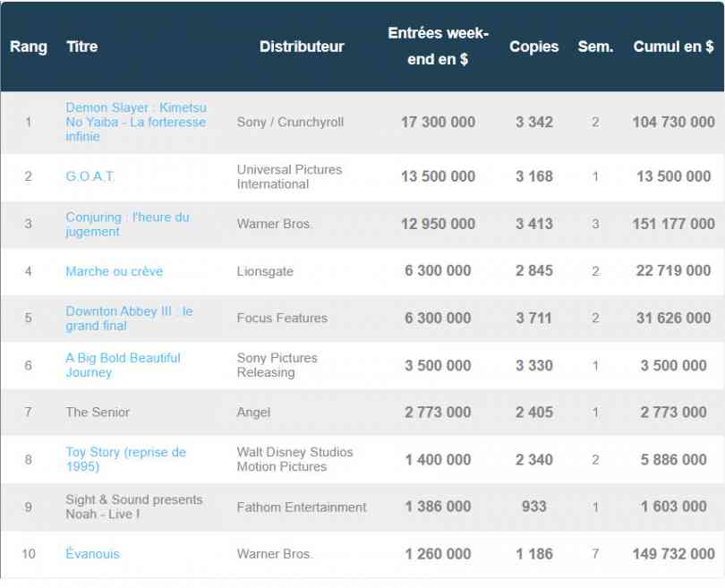Select the 2 845 copies value
Viewport: 725px width, 588px height.
click(x=534, y=270)
